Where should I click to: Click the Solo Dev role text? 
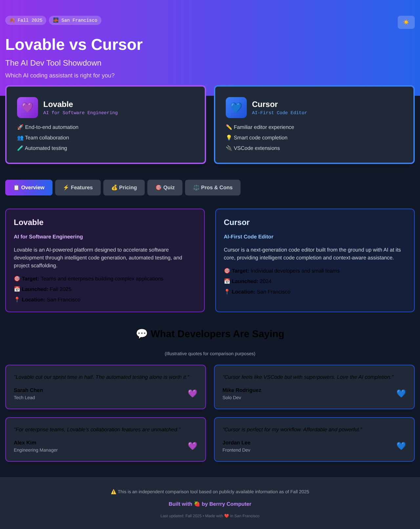point(232,397)
